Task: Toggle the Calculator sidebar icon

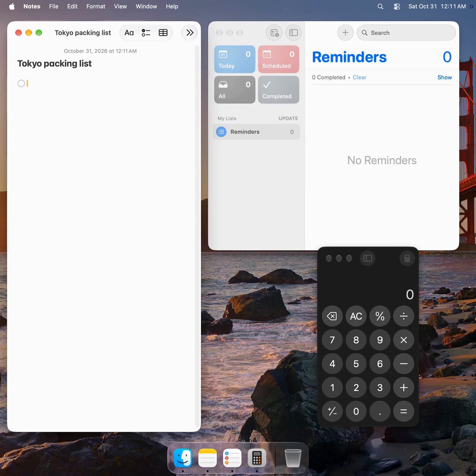Action: 367,258
